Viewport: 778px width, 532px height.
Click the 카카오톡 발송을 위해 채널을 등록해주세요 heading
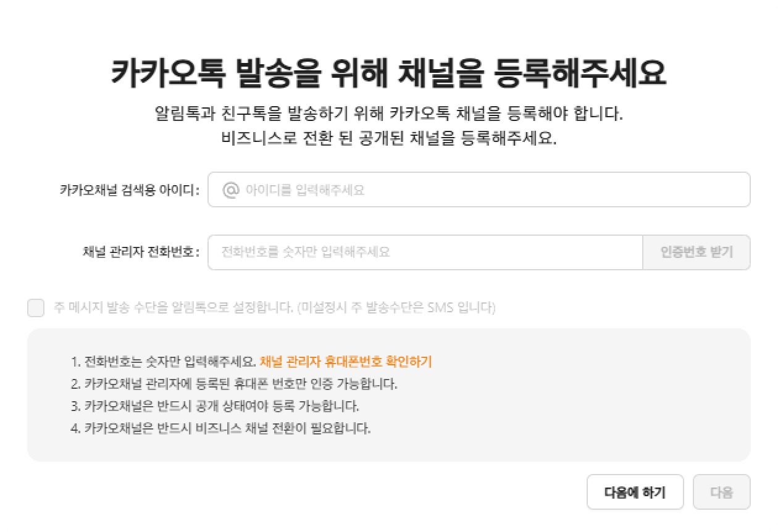[389, 73]
